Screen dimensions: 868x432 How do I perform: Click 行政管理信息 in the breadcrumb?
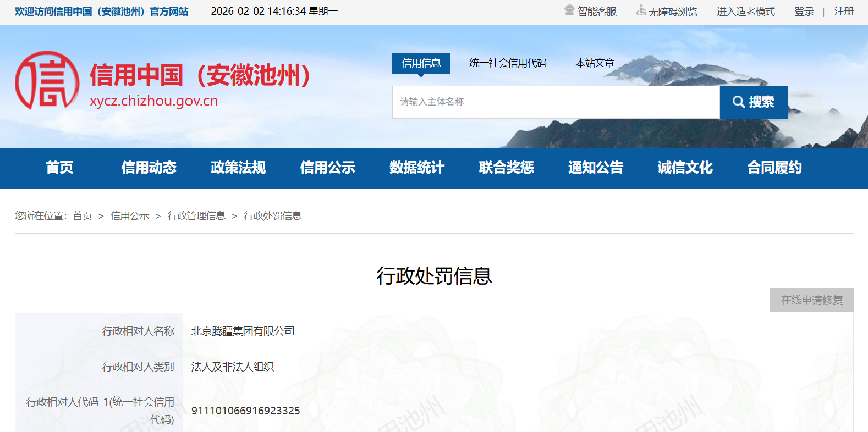pos(196,216)
